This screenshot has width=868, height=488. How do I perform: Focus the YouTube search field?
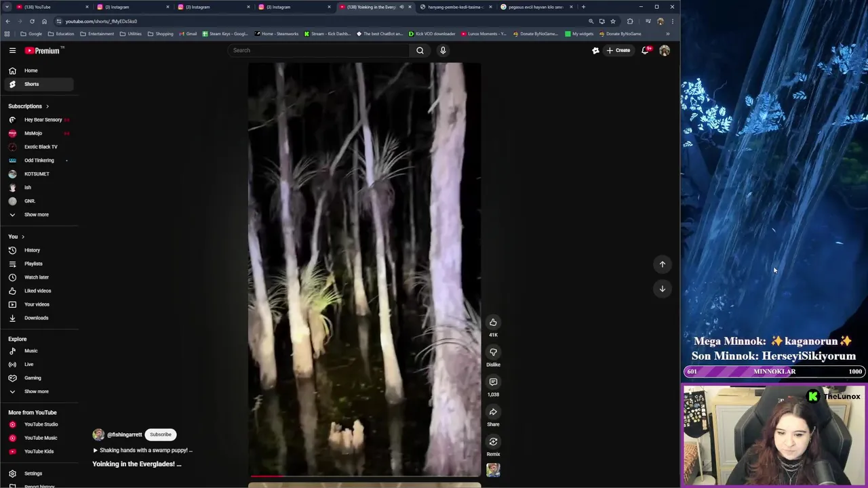tap(319, 50)
